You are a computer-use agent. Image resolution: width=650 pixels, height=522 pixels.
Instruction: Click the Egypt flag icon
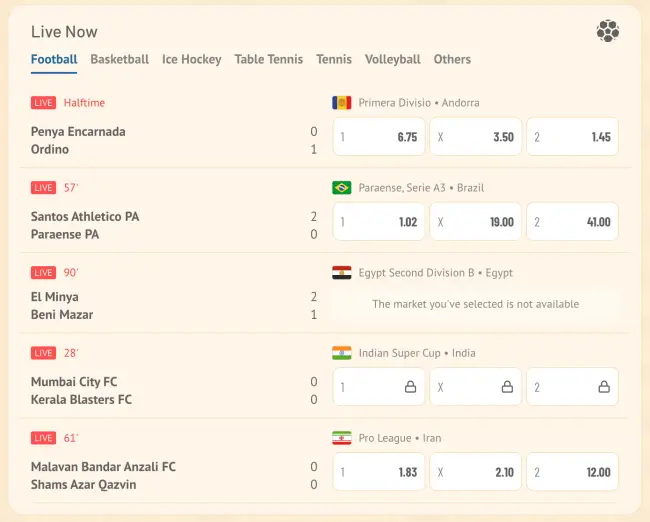point(341,273)
